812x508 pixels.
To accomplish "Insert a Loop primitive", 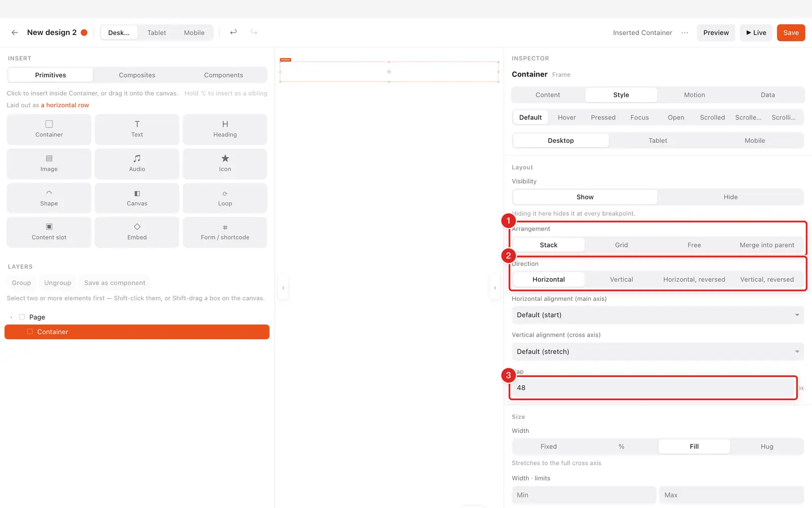I will 225,198.
